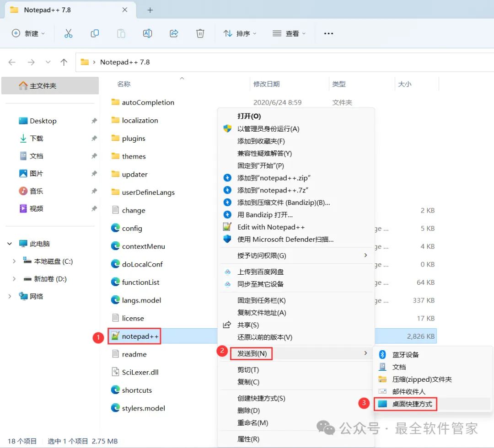Choose Edit with Notepad++ menu entry
The width and height of the screenshot is (494, 448).
click(271, 227)
